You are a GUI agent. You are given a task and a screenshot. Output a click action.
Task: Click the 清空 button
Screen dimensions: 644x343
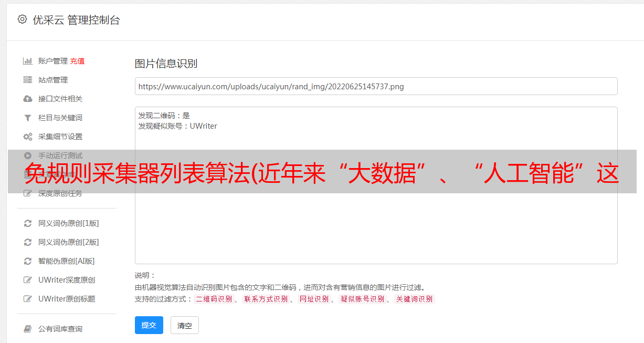[x=185, y=325]
